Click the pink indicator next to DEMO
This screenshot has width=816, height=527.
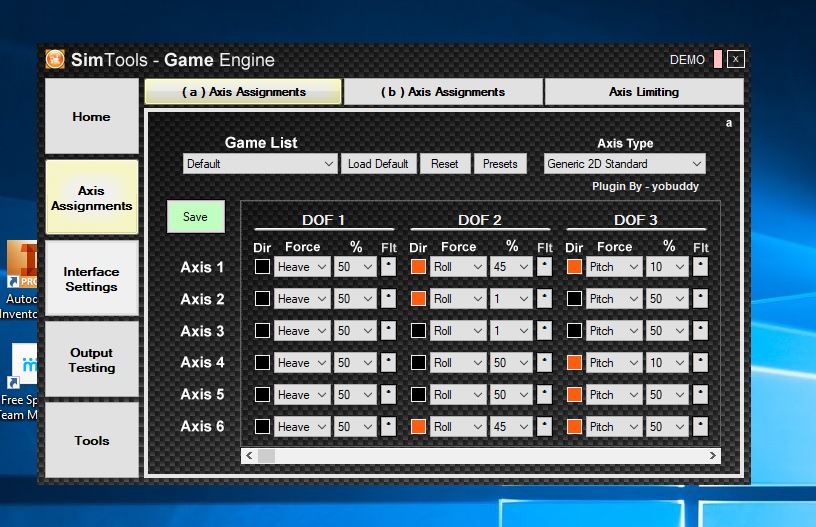click(718, 59)
